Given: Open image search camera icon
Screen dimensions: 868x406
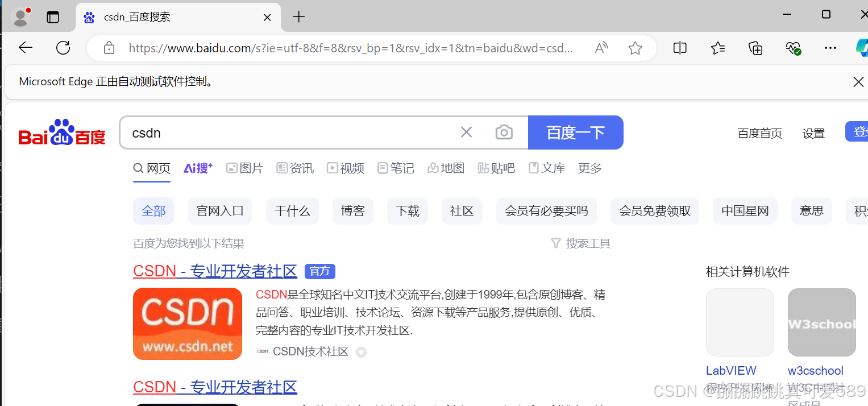Looking at the screenshot, I should pos(504,132).
